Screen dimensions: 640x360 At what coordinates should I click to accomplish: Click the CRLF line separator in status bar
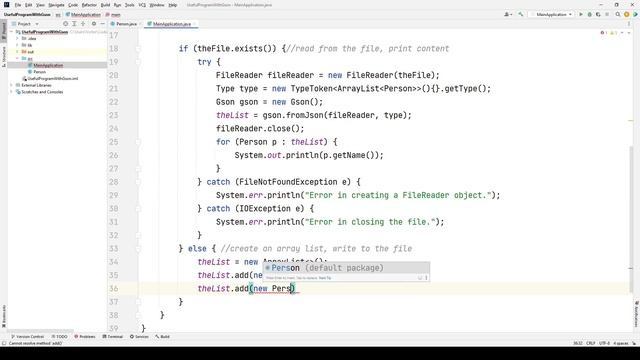pyautogui.click(x=591, y=343)
